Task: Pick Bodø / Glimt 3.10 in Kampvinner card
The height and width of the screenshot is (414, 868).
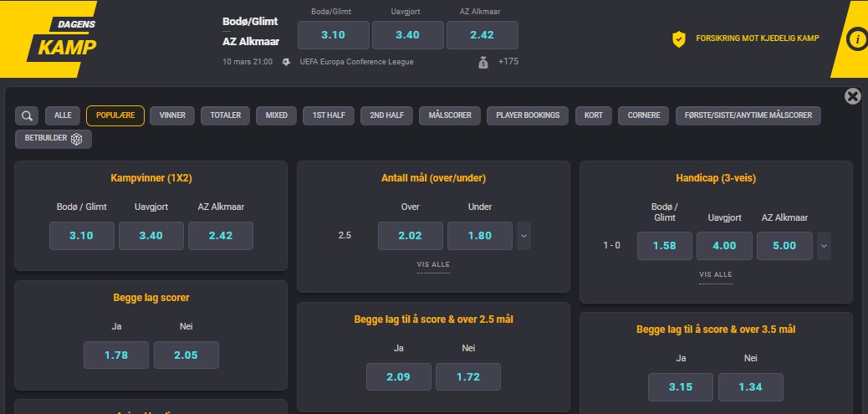Action: point(81,236)
